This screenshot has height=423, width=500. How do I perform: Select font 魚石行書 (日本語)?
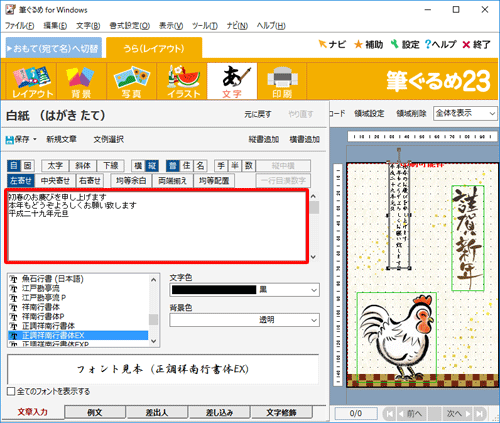tap(53, 279)
